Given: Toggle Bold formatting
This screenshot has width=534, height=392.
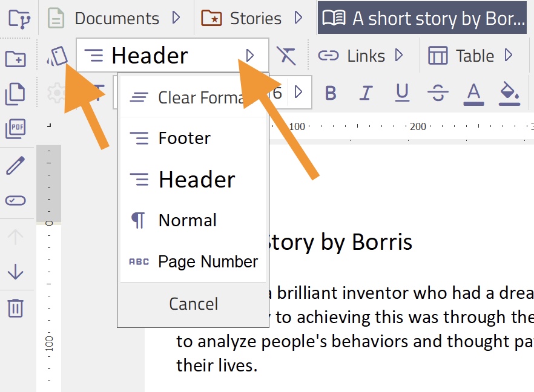Looking at the screenshot, I should (x=331, y=93).
